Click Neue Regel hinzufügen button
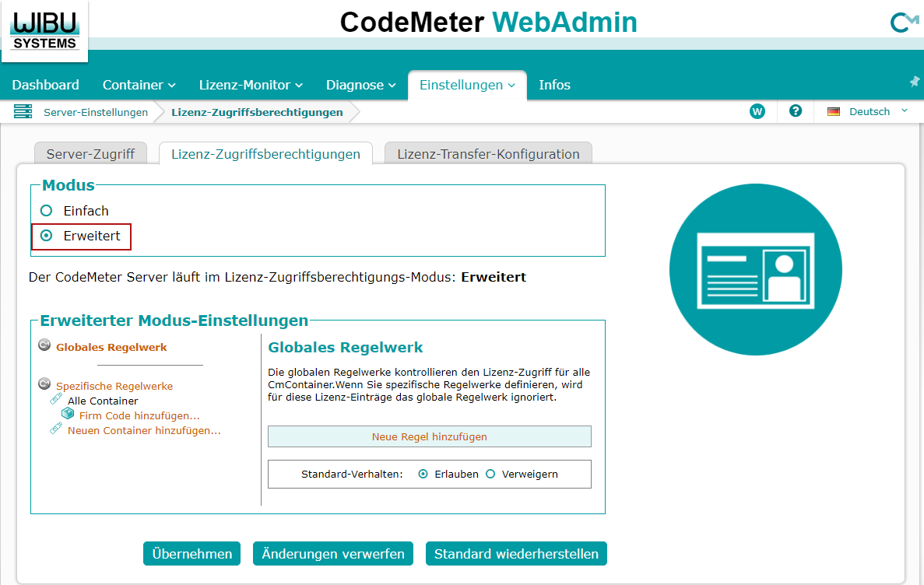Viewport: 924px width, 585px height. click(x=430, y=436)
